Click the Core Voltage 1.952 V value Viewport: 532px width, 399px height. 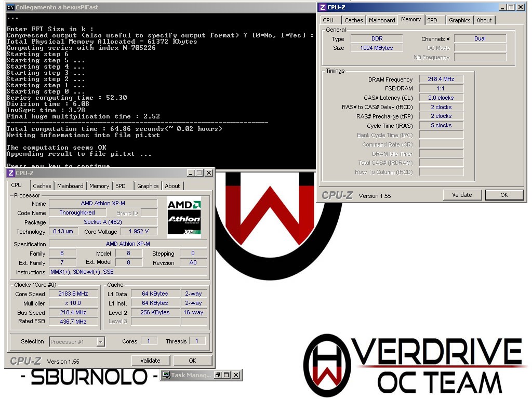(139, 231)
